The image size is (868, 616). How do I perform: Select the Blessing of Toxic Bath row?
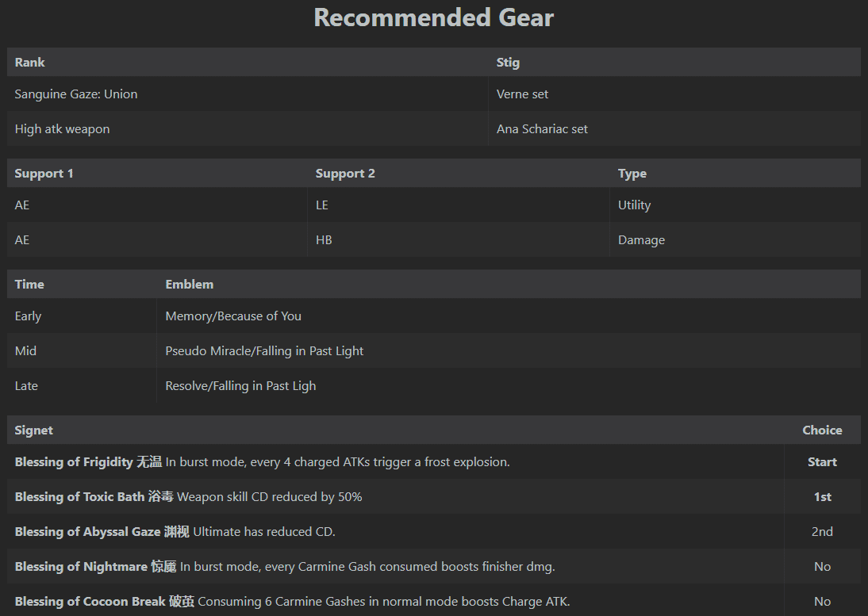pyautogui.click(x=188, y=497)
